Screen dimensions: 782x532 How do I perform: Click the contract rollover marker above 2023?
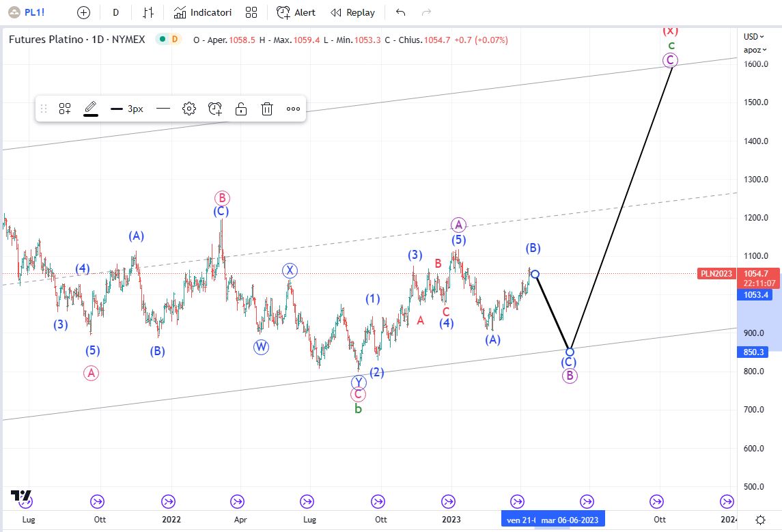(448, 501)
